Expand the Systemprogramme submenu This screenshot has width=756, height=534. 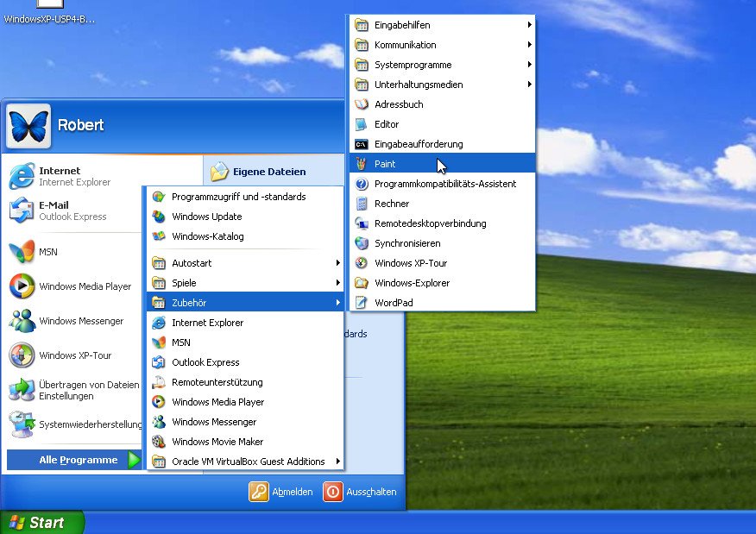412,65
